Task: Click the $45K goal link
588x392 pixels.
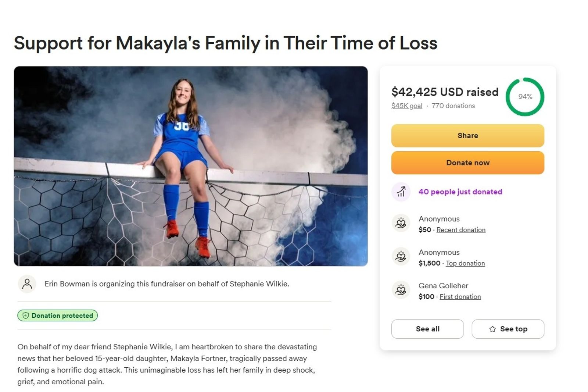Action: coord(406,106)
